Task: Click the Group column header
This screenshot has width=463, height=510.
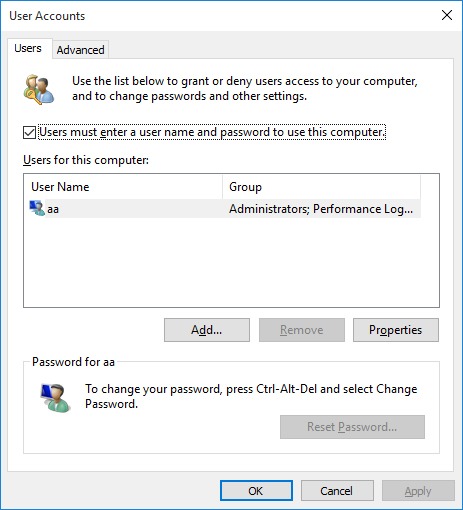Action: point(321,187)
